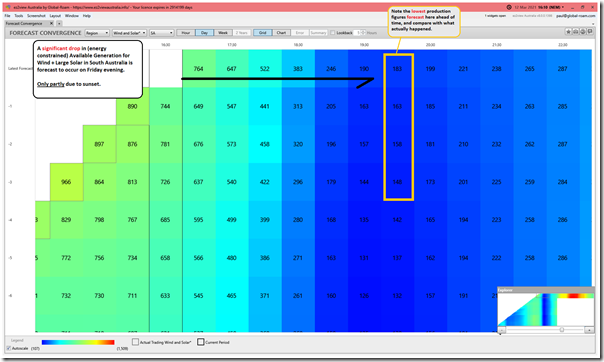604x362 pixels.
Task: Click the favourite star icon
Action: pyautogui.click(x=569, y=32)
